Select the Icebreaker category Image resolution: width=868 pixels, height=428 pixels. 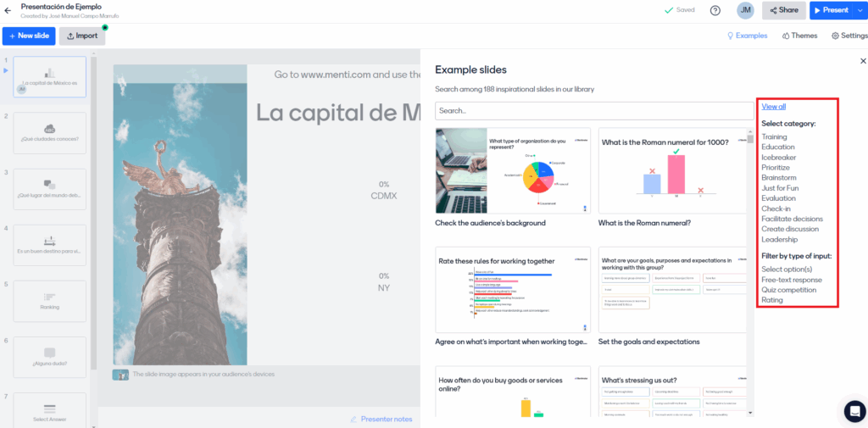tap(778, 158)
